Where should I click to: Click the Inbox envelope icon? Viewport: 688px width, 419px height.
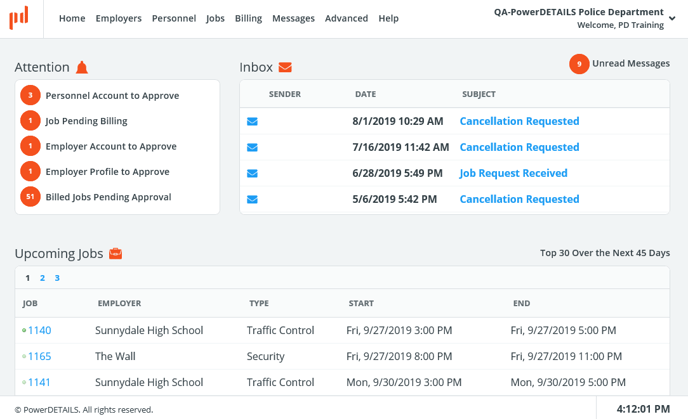click(x=285, y=67)
